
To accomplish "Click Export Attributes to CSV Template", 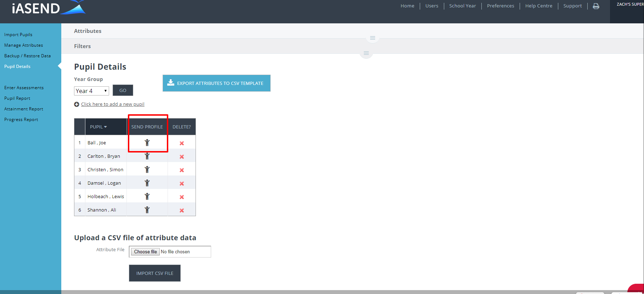I will pyautogui.click(x=216, y=83).
